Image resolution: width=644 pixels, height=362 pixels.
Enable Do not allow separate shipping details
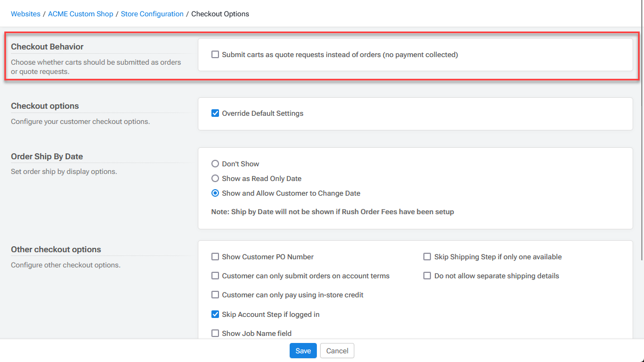tap(427, 276)
